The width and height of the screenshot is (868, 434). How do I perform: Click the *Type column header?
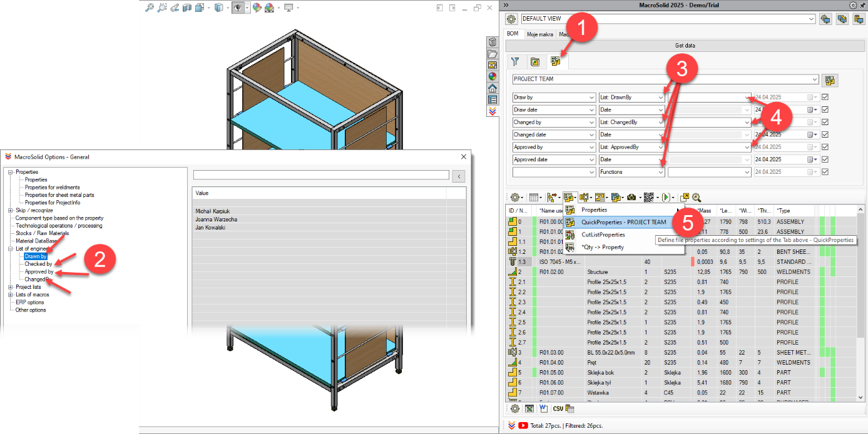[795, 211]
